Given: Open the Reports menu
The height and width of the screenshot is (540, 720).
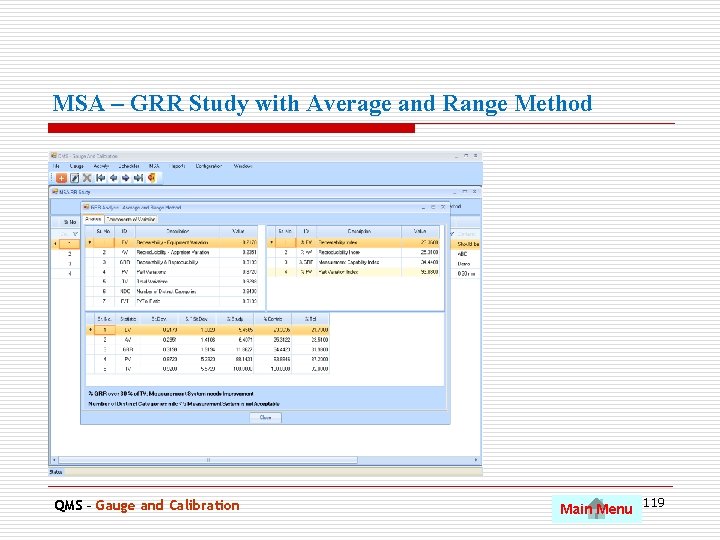Looking at the screenshot, I should (x=178, y=166).
